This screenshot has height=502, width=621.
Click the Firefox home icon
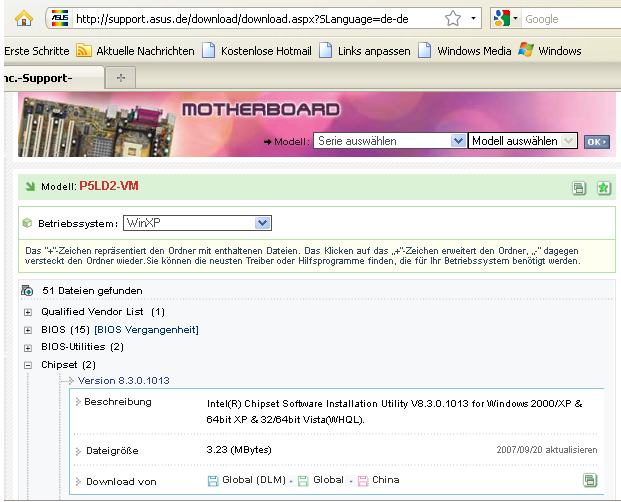[24, 18]
